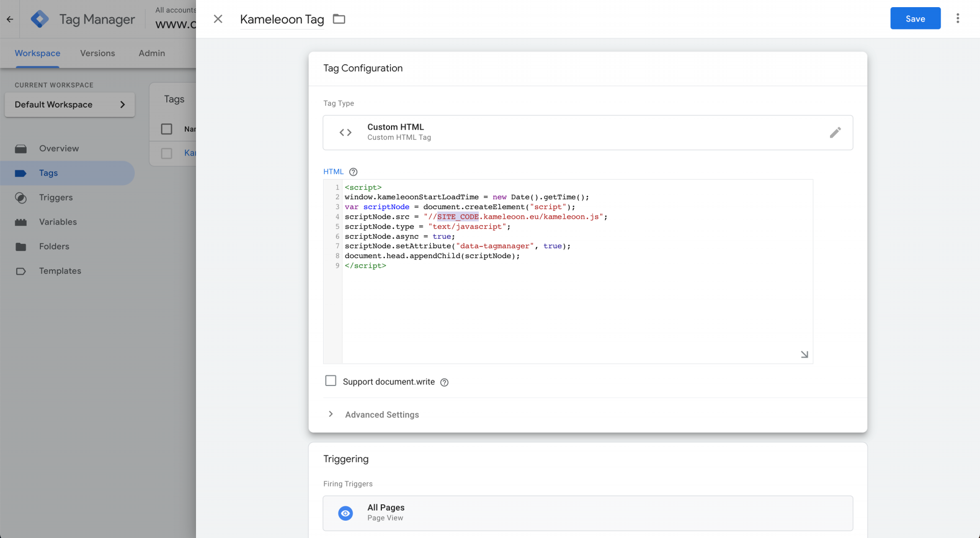Open help icon for Support document.write
The height and width of the screenshot is (538, 980).
[x=444, y=382]
